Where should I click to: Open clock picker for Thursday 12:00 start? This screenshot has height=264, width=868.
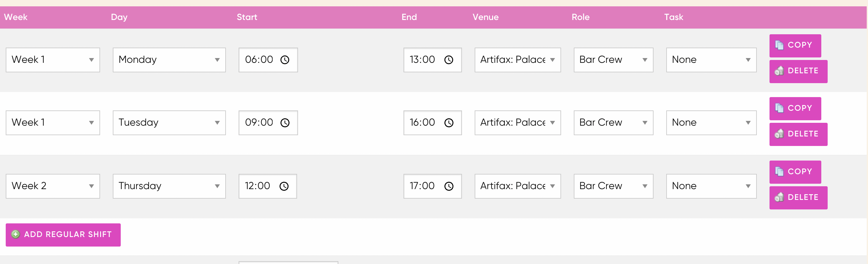click(x=284, y=186)
